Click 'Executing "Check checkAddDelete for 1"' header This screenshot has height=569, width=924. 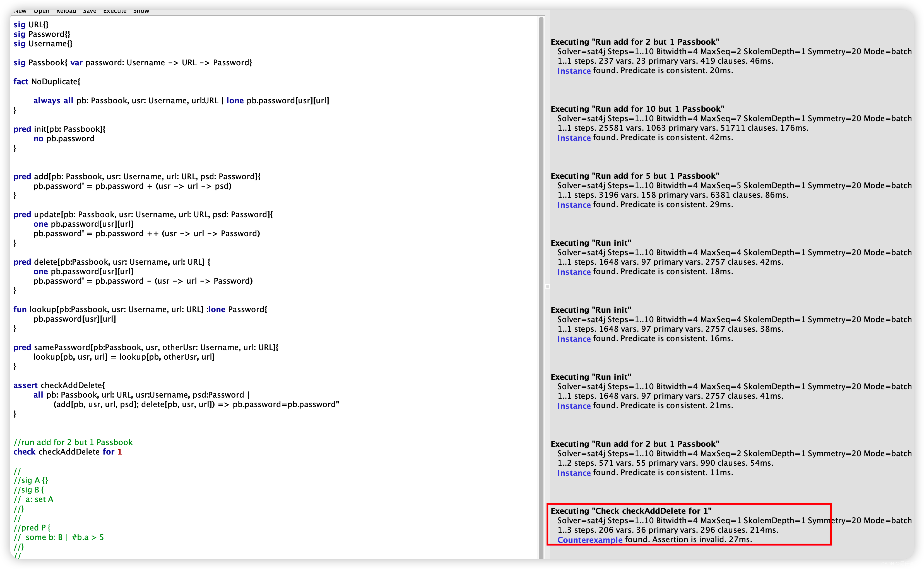(x=631, y=511)
